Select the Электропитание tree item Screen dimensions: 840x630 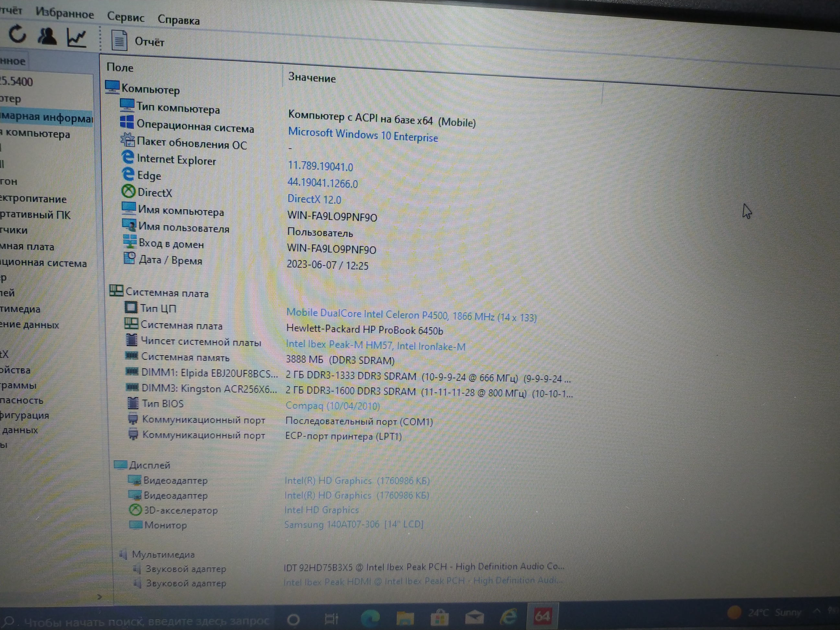click(x=33, y=199)
